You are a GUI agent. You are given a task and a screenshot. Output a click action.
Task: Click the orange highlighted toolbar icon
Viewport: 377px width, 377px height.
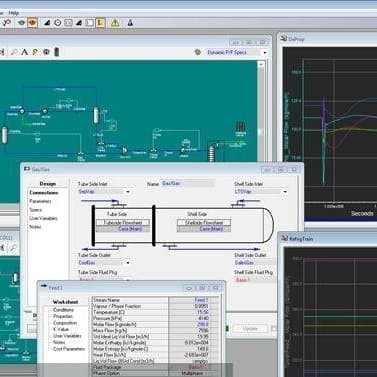point(32,23)
